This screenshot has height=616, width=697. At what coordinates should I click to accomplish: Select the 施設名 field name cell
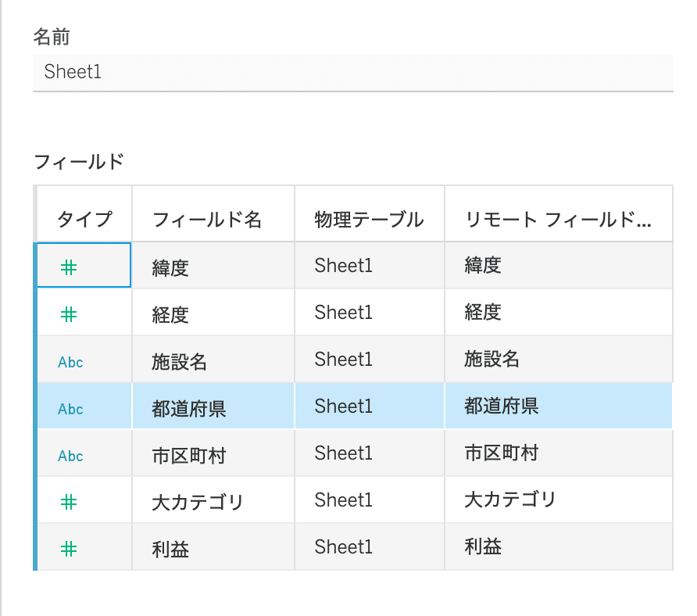pos(213,360)
